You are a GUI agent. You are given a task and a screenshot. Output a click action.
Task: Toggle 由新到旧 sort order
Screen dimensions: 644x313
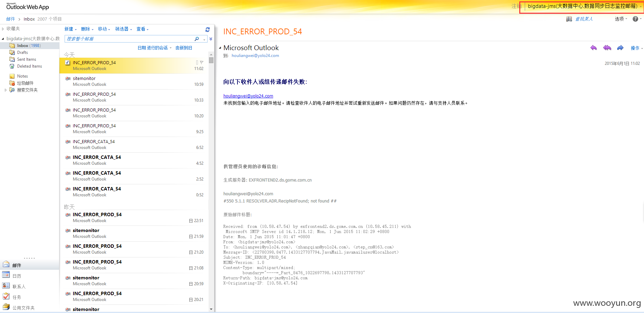184,48
